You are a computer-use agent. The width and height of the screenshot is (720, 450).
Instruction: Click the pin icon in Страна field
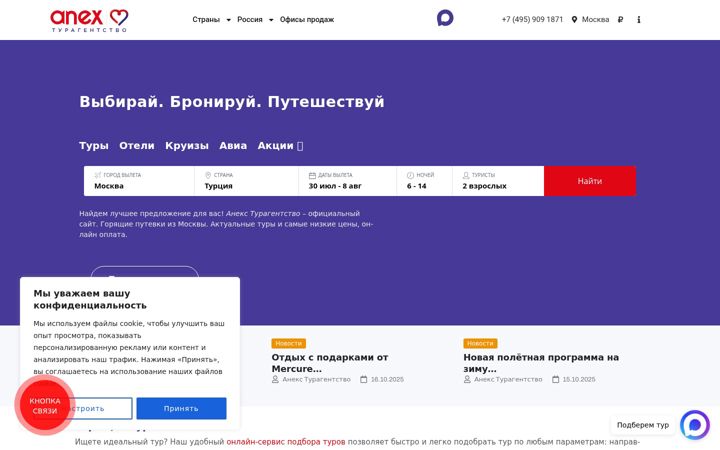coord(208,175)
